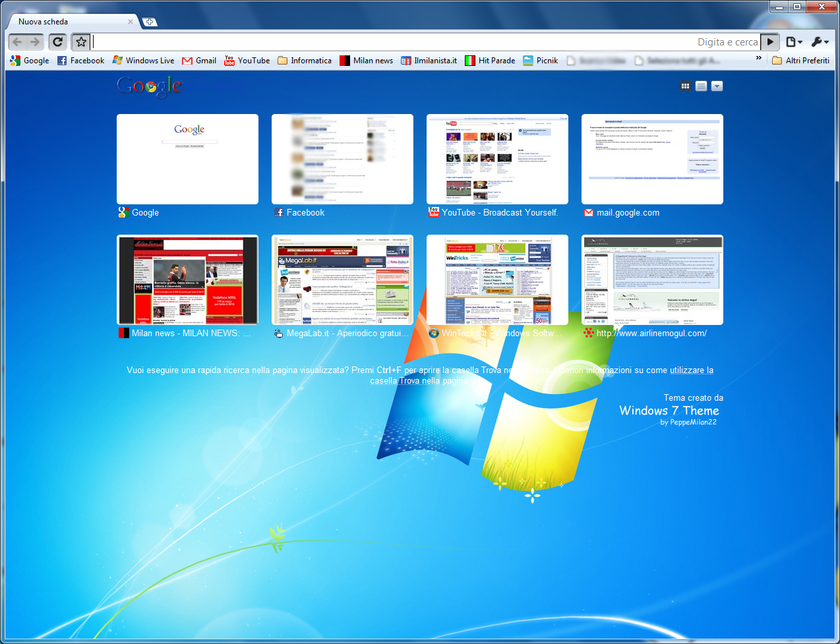Open a new tab with the plus button
Screen dimensions: 840x644
coord(150,22)
